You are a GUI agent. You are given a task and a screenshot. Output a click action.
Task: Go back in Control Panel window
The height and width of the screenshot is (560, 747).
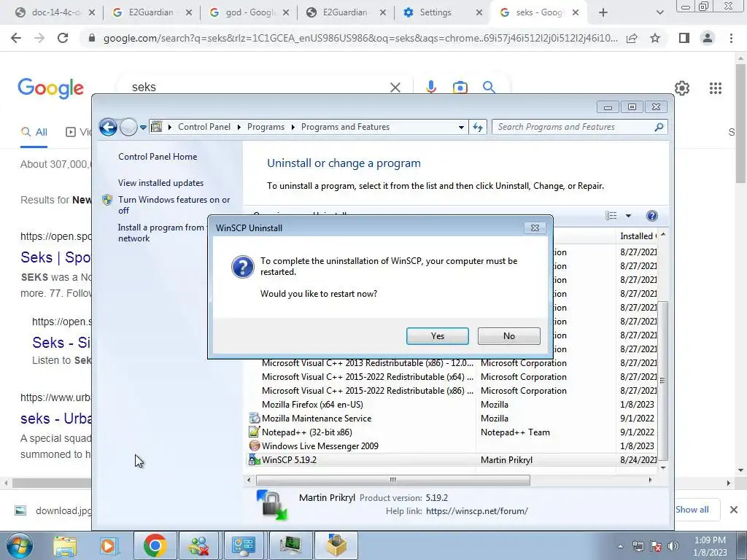pyautogui.click(x=108, y=127)
